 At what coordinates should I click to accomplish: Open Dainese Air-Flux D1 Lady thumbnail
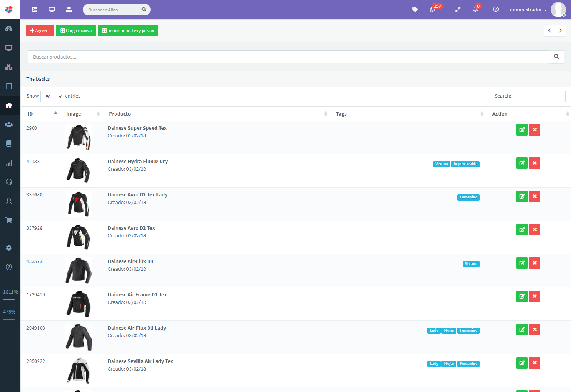[79, 337]
